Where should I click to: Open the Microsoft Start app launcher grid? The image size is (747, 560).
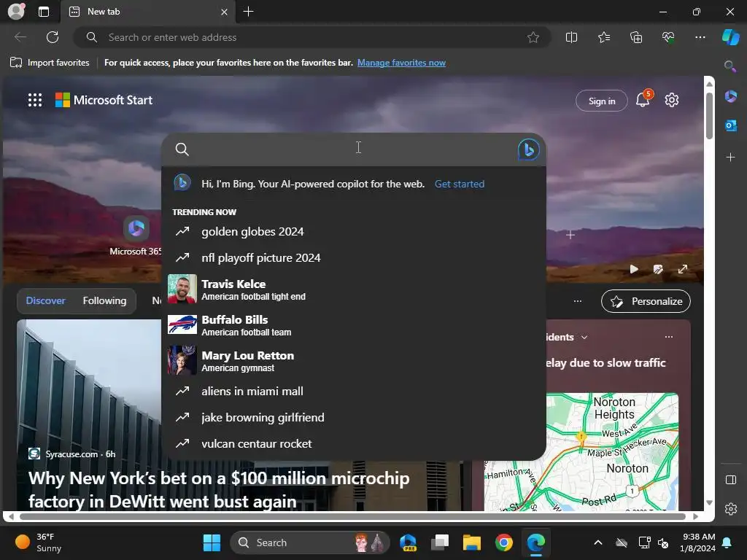pos(35,100)
